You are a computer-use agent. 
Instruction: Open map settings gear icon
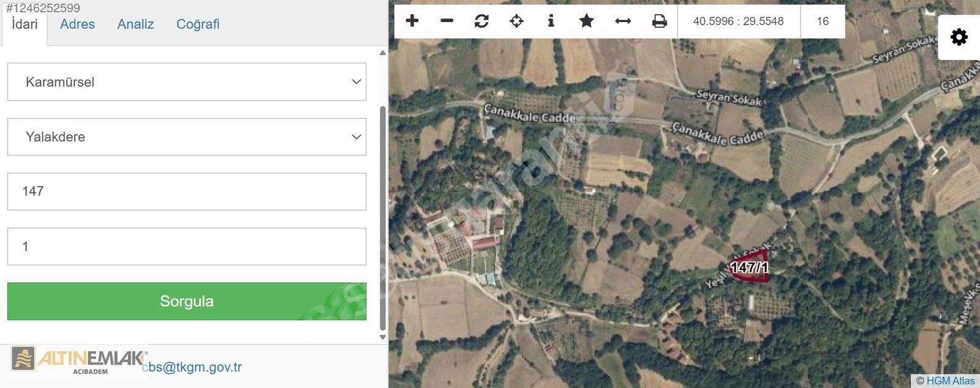point(959,38)
